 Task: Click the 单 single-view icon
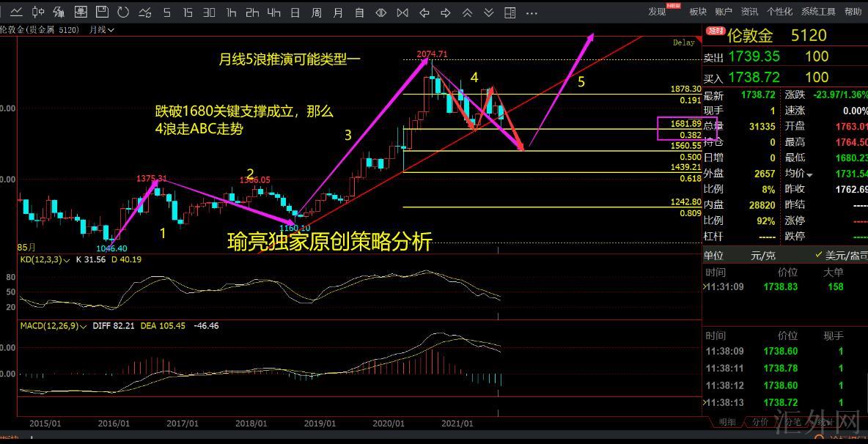(x=80, y=12)
